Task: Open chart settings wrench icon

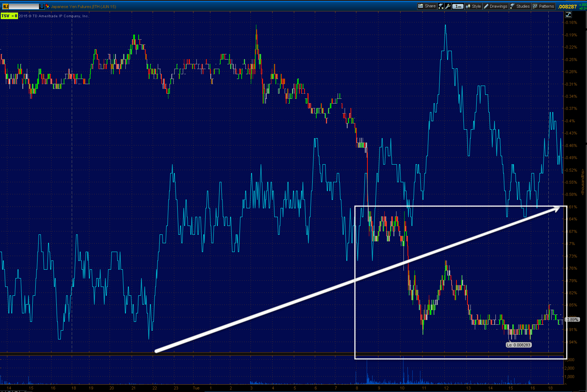Action: tap(448, 6)
